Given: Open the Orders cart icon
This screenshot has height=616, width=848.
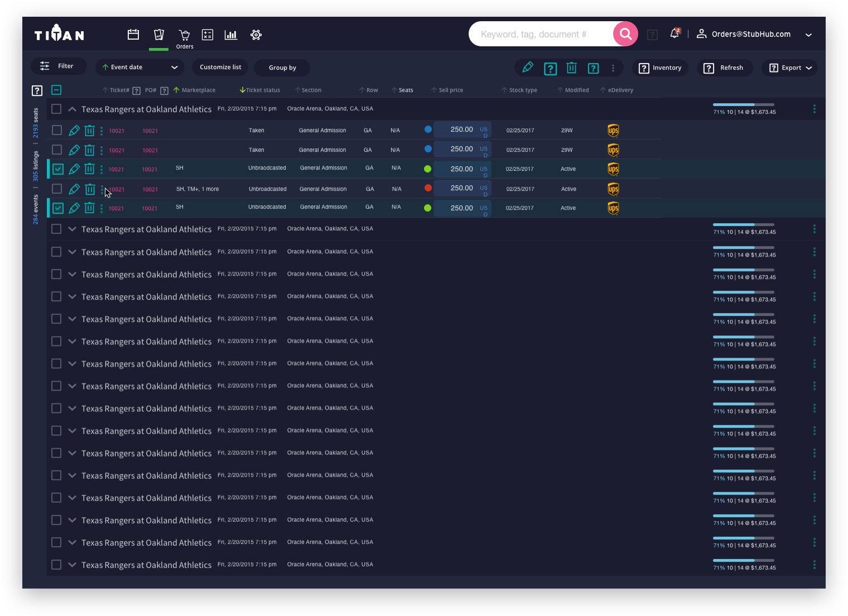Looking at the screenshot, I should [x=185, y=35].
